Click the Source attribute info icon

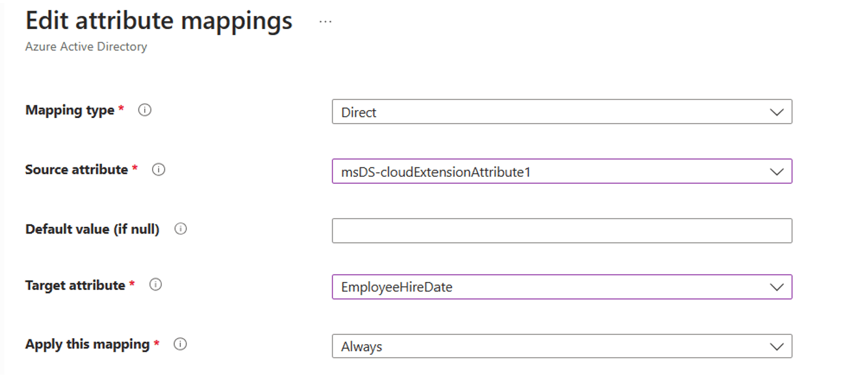point(158,169)
